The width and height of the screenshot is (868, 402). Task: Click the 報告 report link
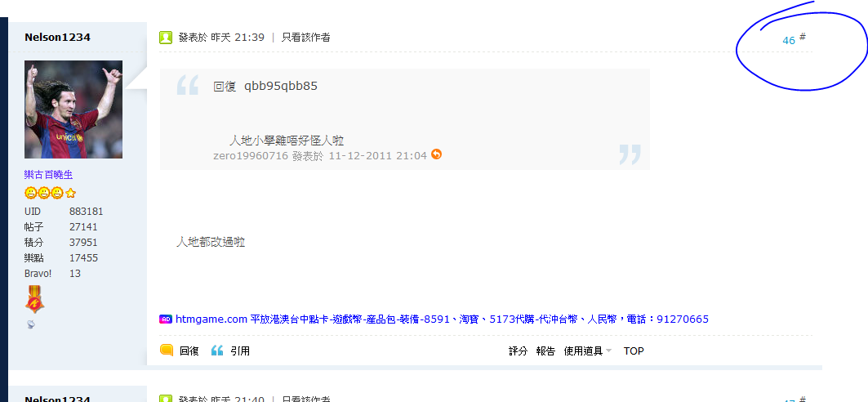coord(545,351)
